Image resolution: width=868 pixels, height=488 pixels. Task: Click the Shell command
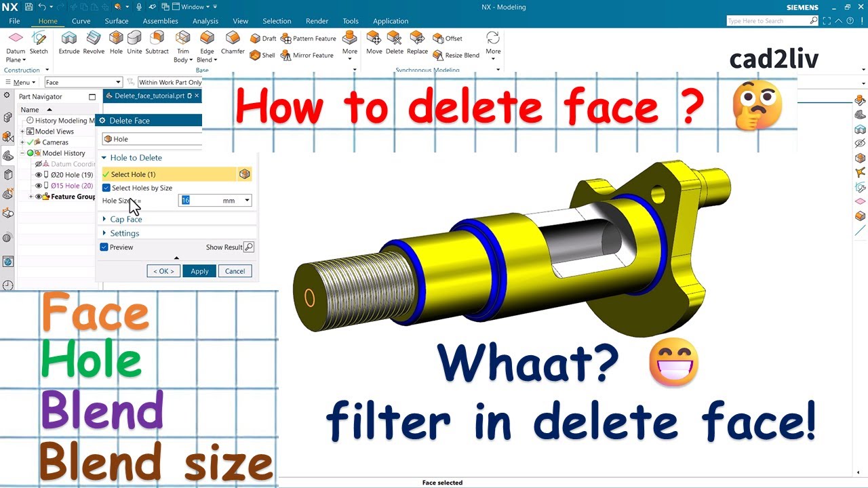[x=262, y=55]
